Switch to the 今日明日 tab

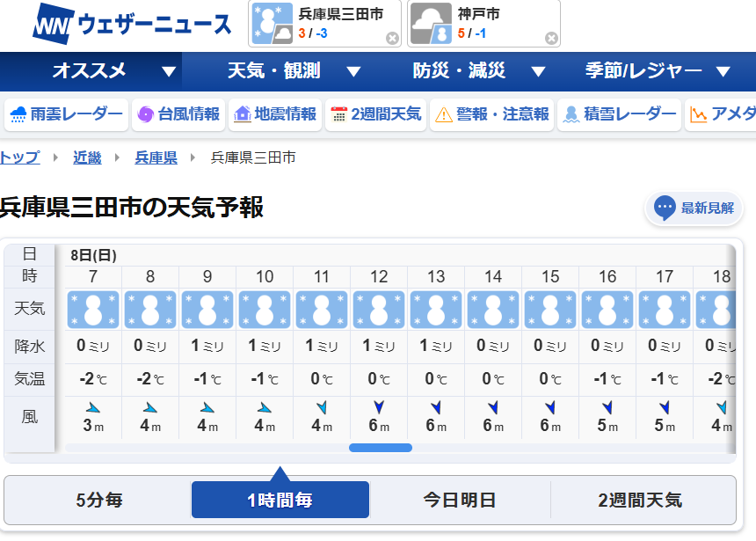(460, 501)
